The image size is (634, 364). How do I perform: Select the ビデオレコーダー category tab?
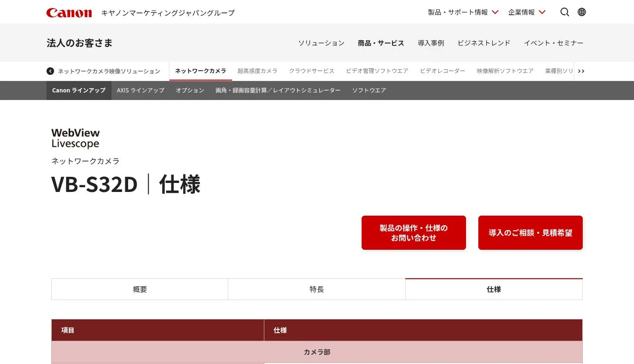[443, 71]
